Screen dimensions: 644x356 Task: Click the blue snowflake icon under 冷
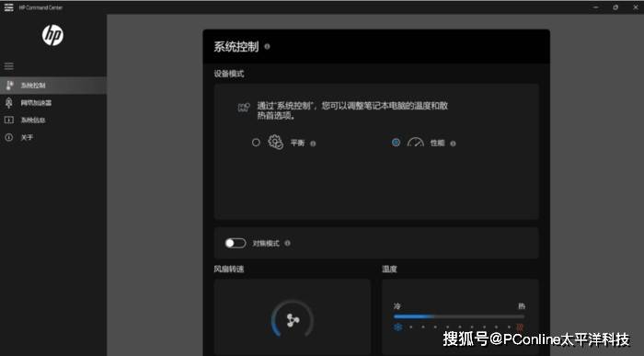pyautogui.click(x=397, y=327)
